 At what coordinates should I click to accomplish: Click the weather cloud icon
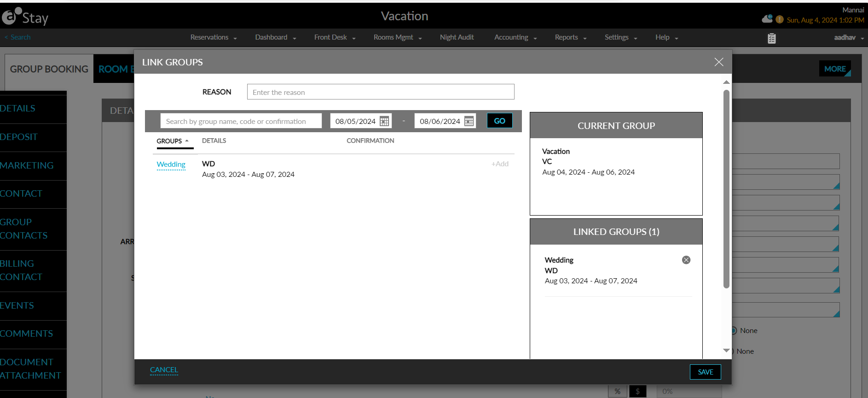(x=767, y=19)
